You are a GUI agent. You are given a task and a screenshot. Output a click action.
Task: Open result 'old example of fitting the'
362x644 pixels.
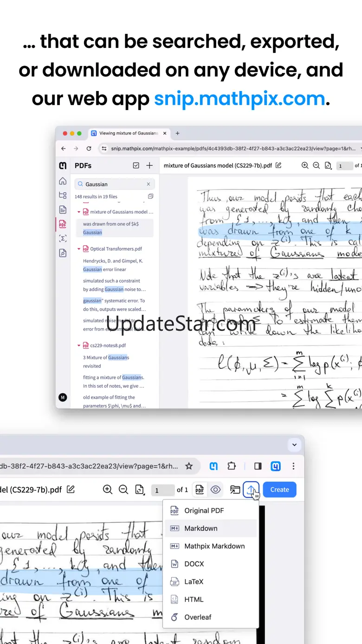(109, 397)
